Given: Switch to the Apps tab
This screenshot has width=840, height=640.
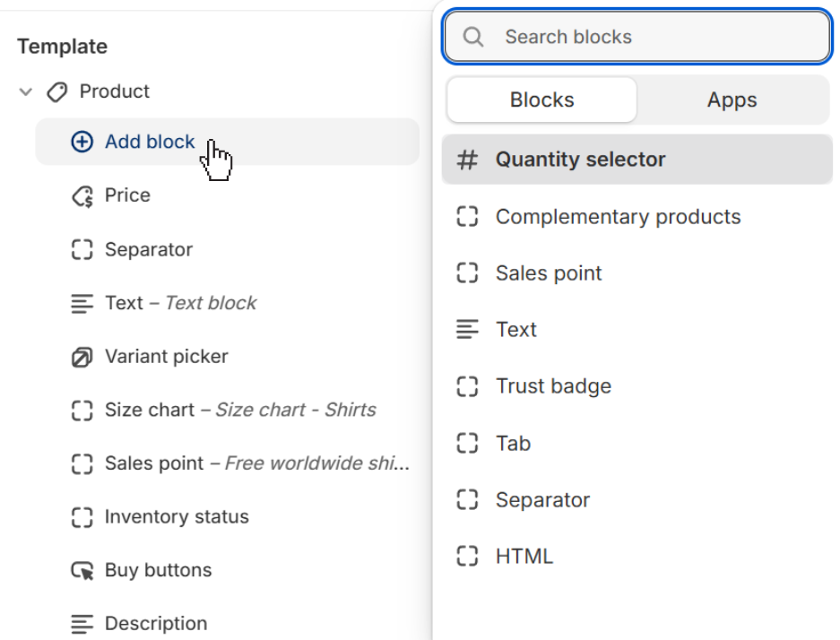Looking at the screenshot, I should pyautogui.click(x=732, y=99).
